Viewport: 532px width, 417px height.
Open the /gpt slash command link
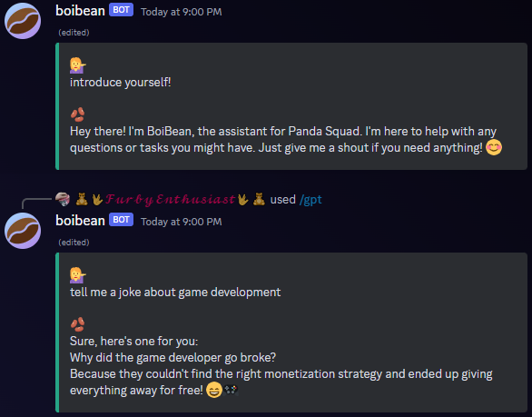click(310, 199)
